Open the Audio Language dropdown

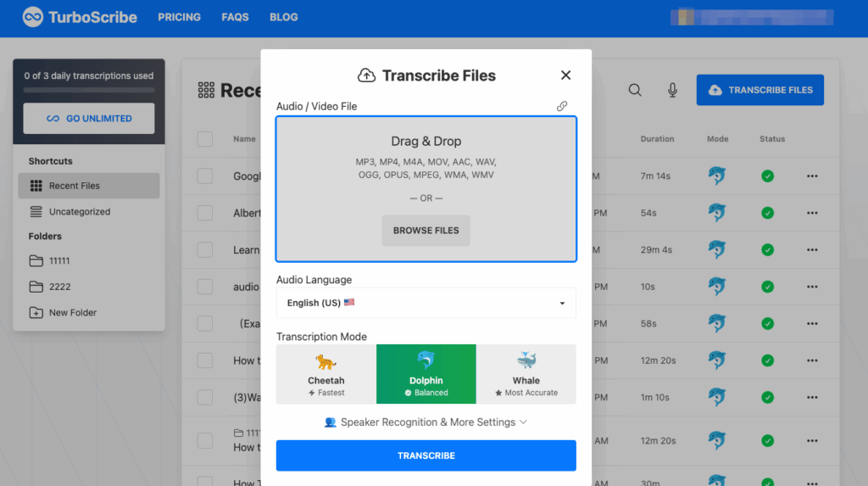click(x=426, y=303)
